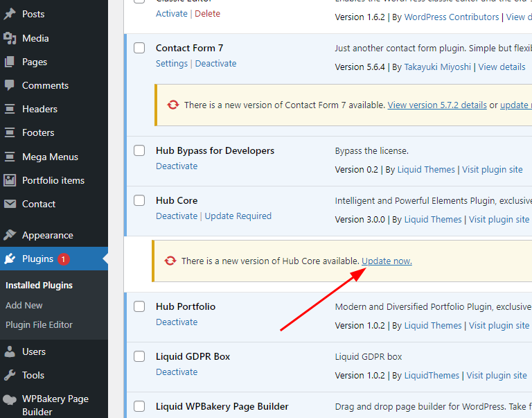Open the Comments menu
The image size is (532, 418).
pos(45,85)
